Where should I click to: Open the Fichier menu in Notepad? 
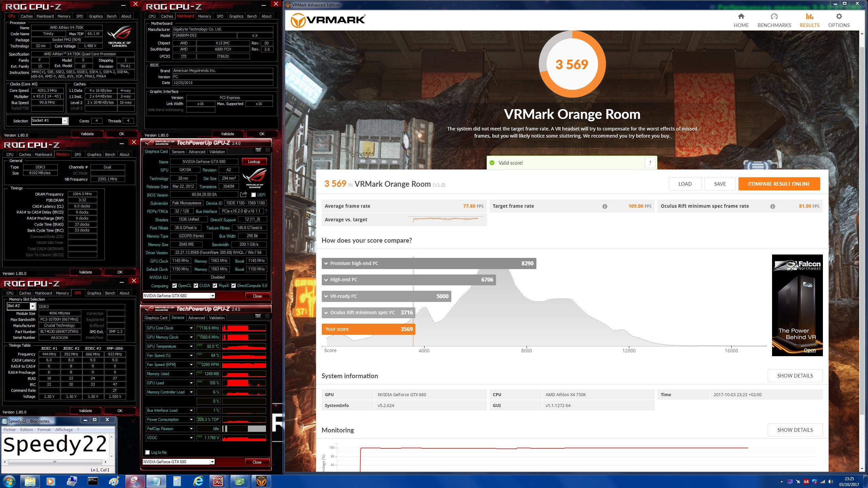point(10,430)
